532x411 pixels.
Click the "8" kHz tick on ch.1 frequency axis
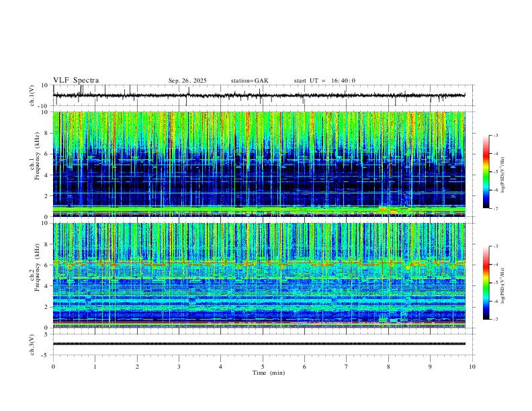click(46, 133)
